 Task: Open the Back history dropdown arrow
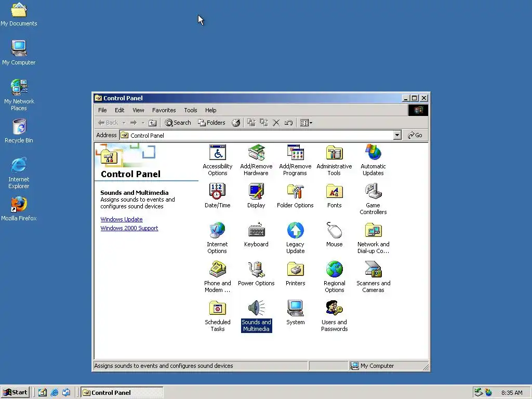[124, 123]
